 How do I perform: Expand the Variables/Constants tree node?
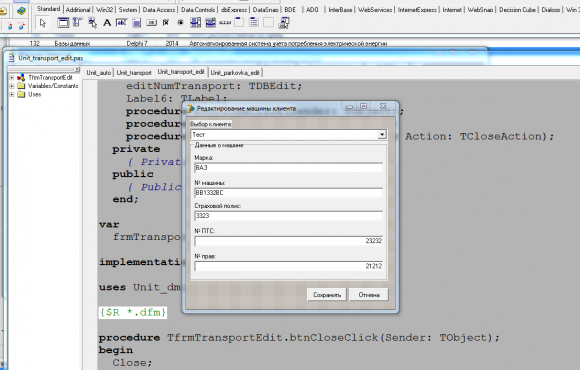click(x=11, y=86)
